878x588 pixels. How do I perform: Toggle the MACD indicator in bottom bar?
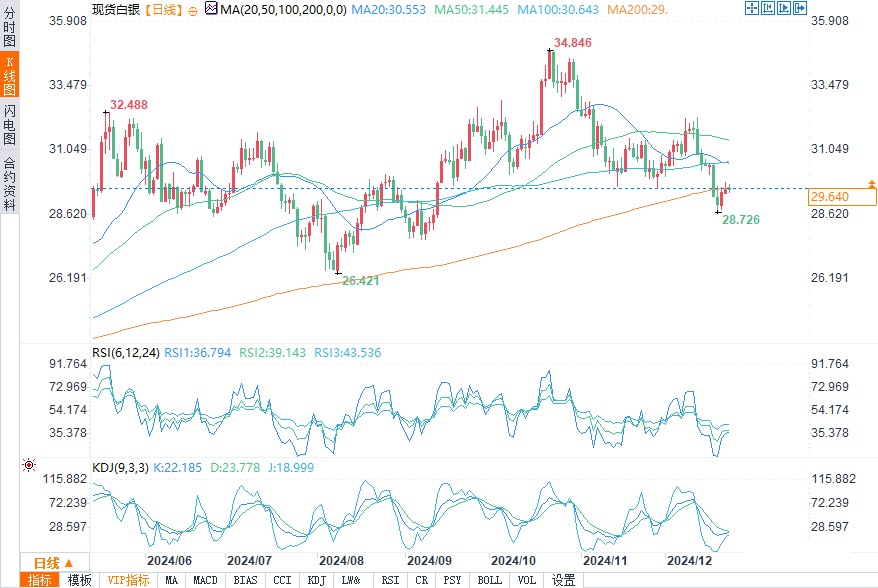[205, 580]
